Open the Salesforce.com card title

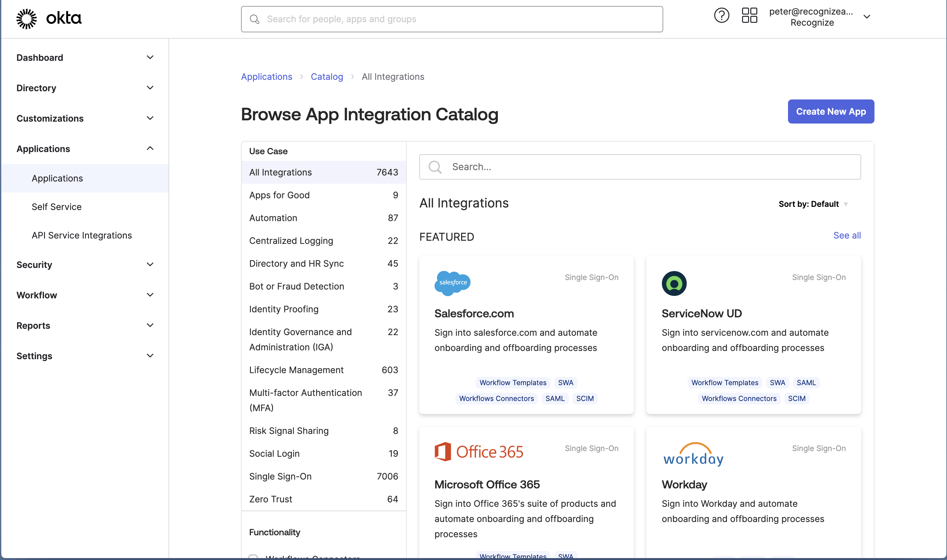pyautogui.click(x=474, y=314)
